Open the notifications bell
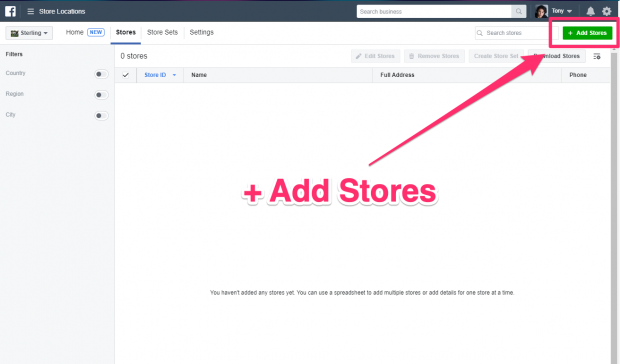Image resolution: width=620 pixels, height=364 pixels. click(590, 11)
